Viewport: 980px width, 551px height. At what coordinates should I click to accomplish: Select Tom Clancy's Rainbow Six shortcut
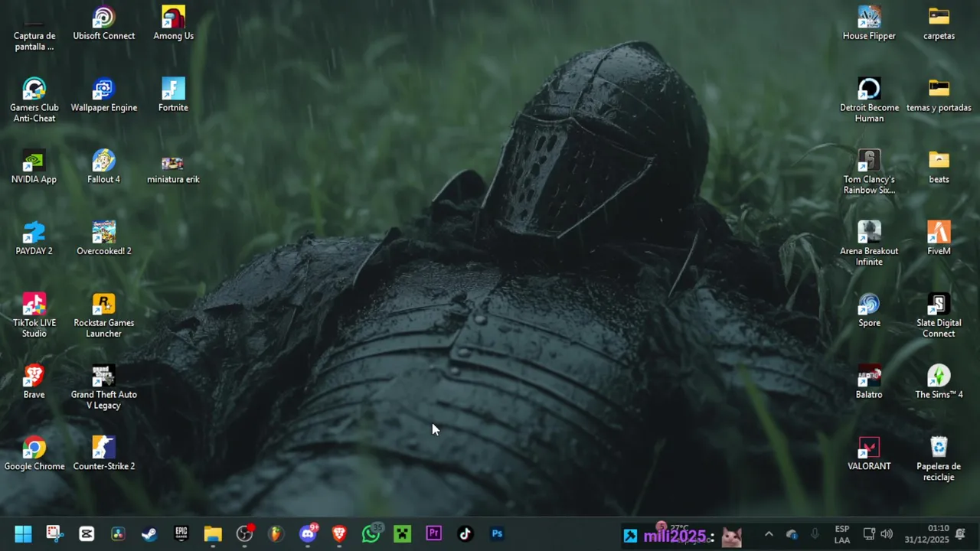tap(869, 172)
